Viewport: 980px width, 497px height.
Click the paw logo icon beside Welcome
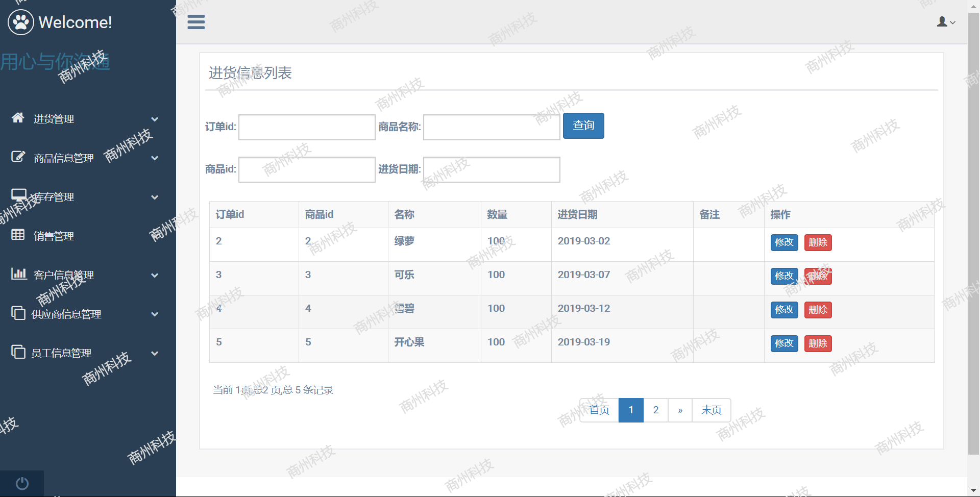[x=21, y=22]
